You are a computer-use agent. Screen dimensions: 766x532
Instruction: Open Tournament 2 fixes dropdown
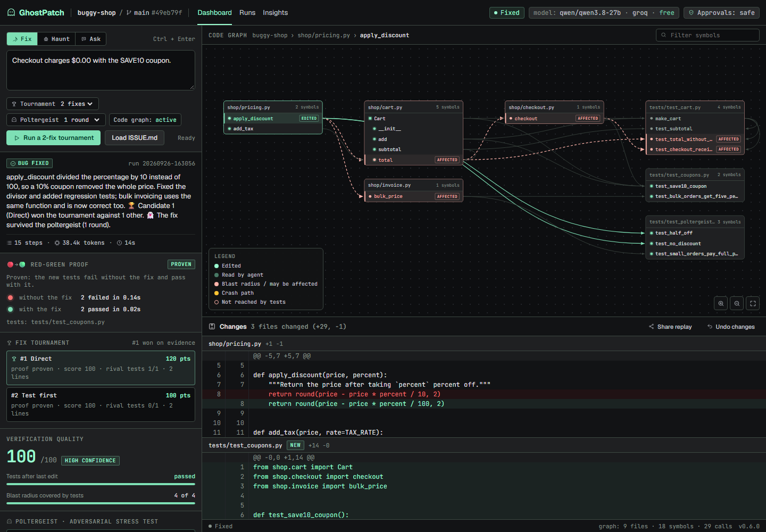point(53,104)
